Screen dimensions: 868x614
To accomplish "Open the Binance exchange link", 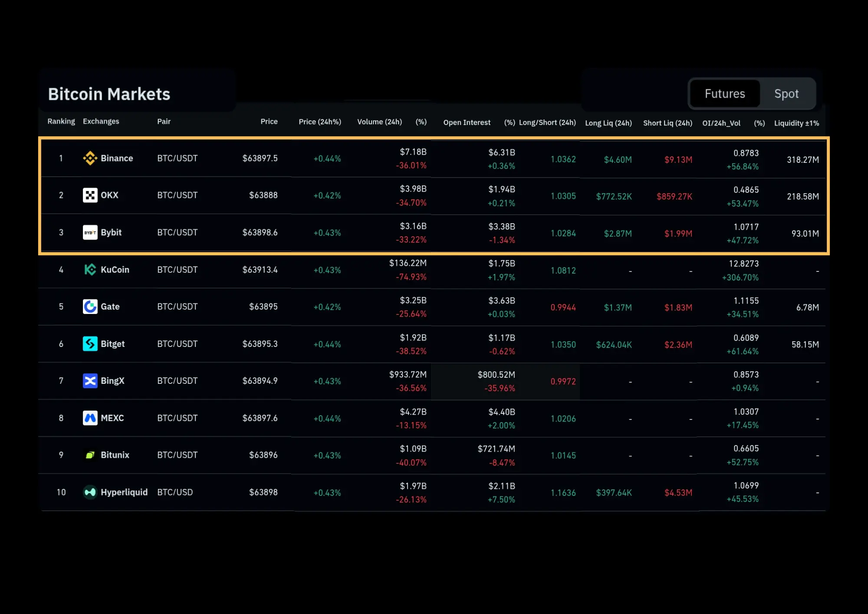I will pos(117,158).
